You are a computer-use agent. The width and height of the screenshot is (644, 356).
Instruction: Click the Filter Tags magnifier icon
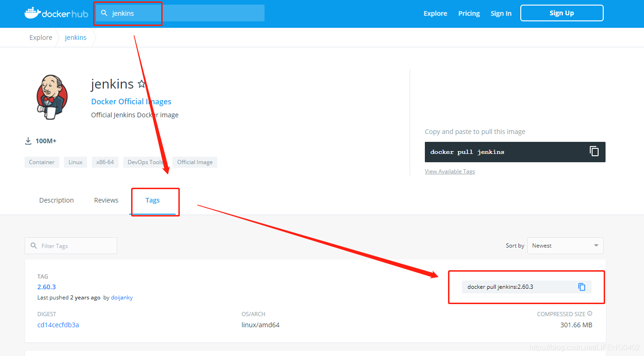(x=33, y=246)
